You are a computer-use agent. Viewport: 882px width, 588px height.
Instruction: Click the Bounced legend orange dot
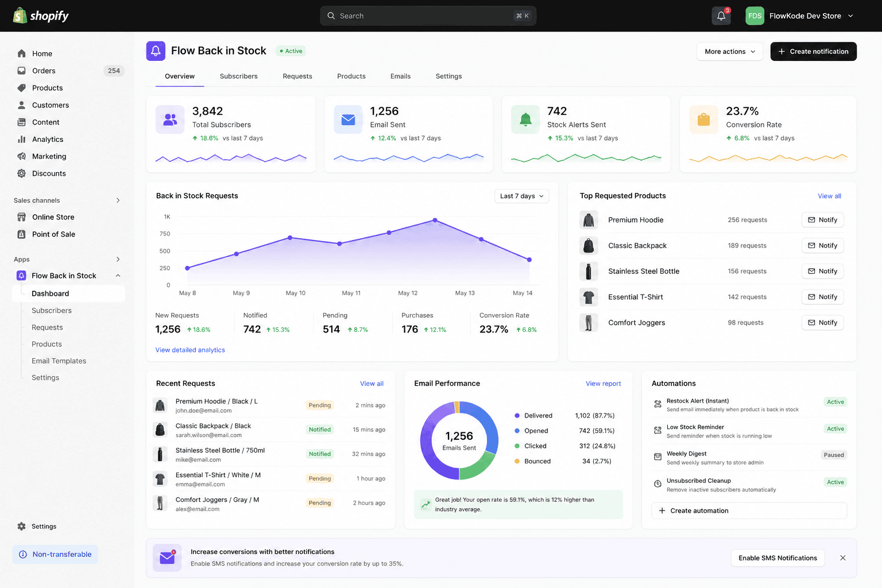(517, 461)
